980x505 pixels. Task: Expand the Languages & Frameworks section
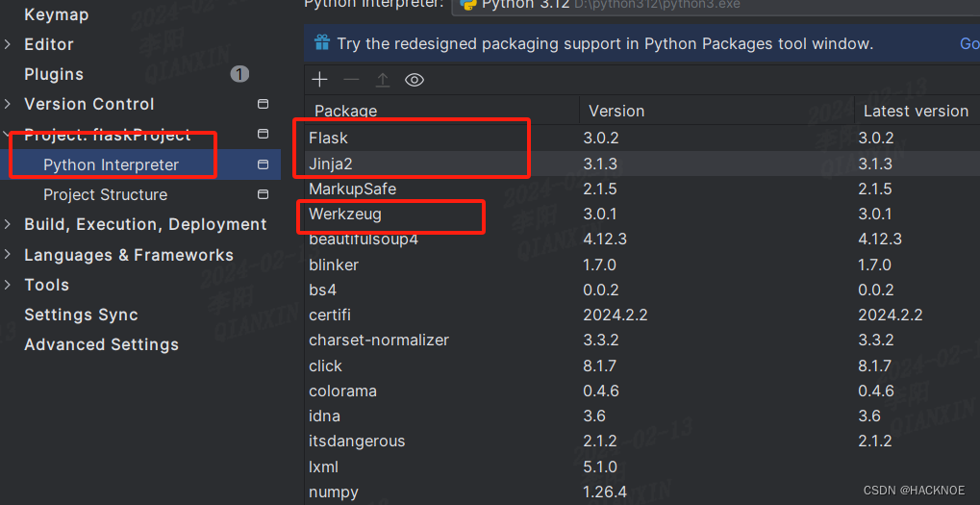[8, 255]
